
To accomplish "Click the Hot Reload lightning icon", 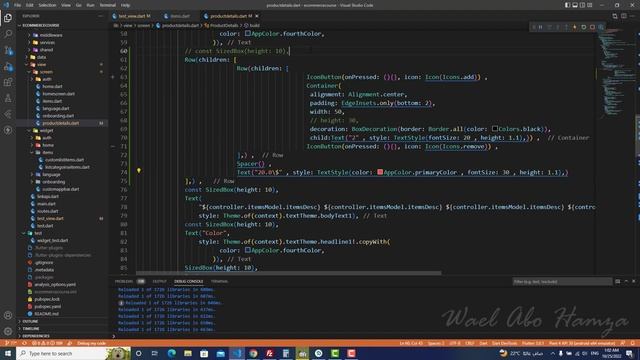I will (x=575, y=27).
